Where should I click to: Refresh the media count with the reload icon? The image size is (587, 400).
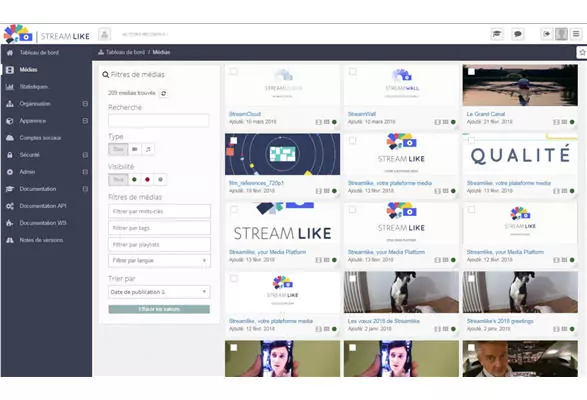click(164, 93)
